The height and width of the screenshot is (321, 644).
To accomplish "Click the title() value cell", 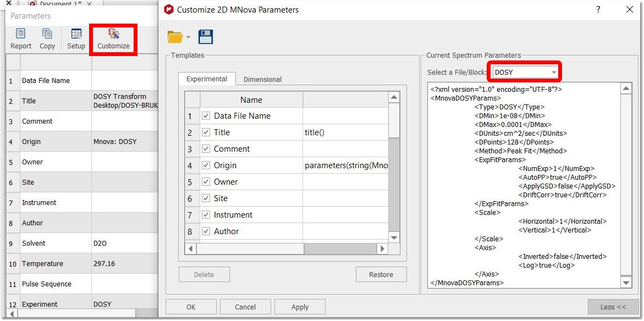I will coord(345,132).
